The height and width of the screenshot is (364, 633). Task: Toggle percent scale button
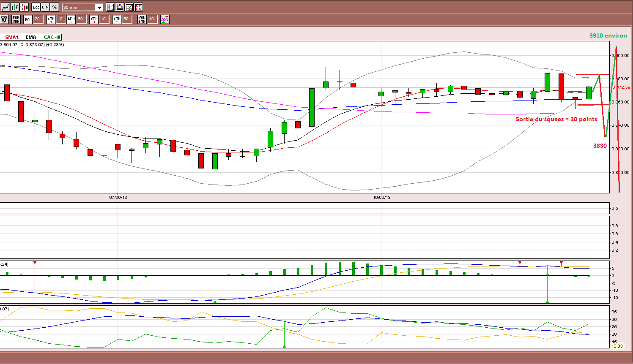click(55, 7)
